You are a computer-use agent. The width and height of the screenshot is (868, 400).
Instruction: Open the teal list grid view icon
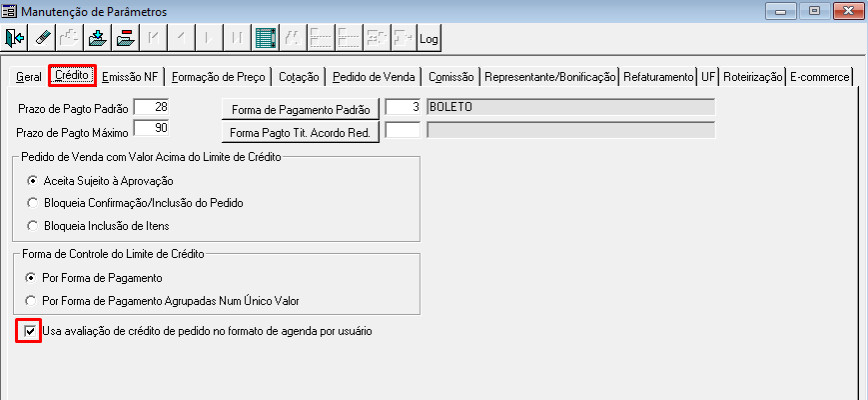click(x=267, y=38)
